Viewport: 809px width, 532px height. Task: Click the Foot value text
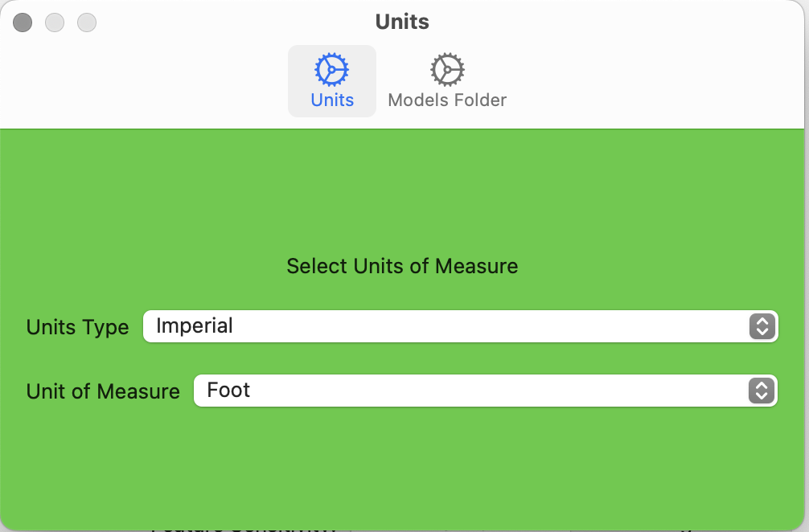(228, 391)
